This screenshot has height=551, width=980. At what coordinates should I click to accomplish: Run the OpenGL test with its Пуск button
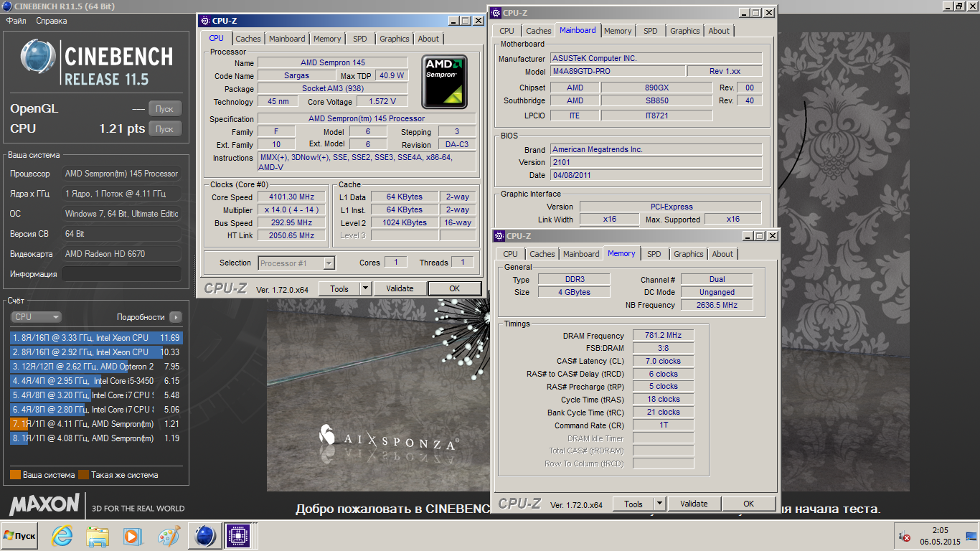pos(164,109)
